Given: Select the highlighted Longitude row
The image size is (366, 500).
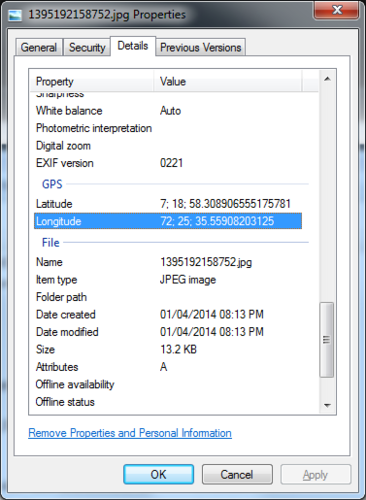Looking at the screenshot, I should (168, 221).
